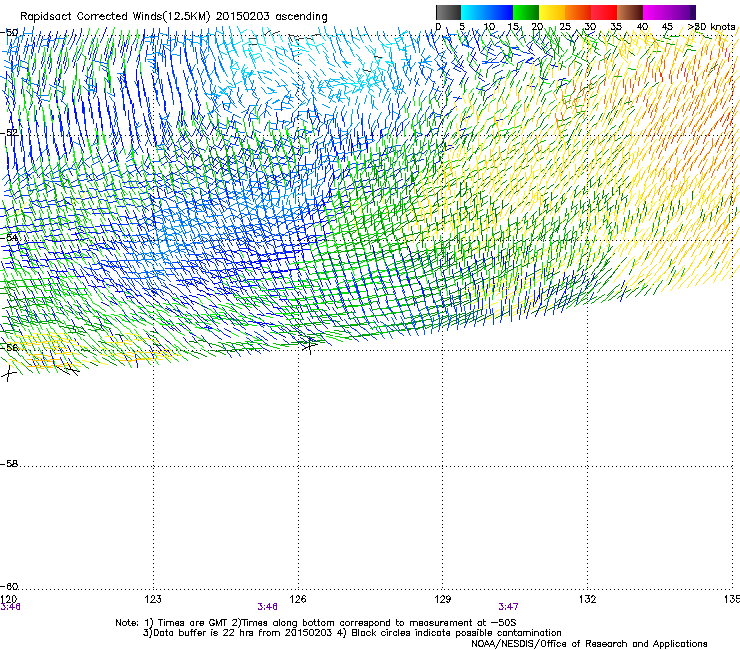Click the '-52' latitude axis label
740x650 pixels.
[x=9, y=133]
